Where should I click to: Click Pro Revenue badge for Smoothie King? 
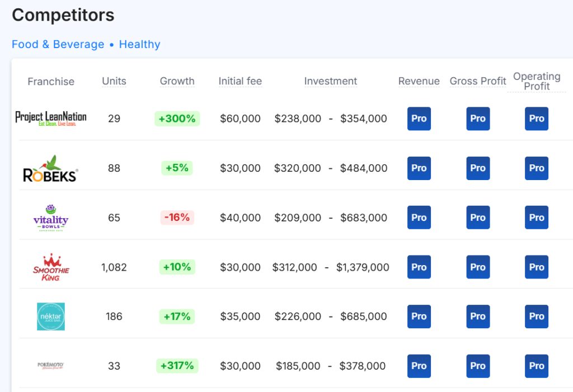click(419, 267)
